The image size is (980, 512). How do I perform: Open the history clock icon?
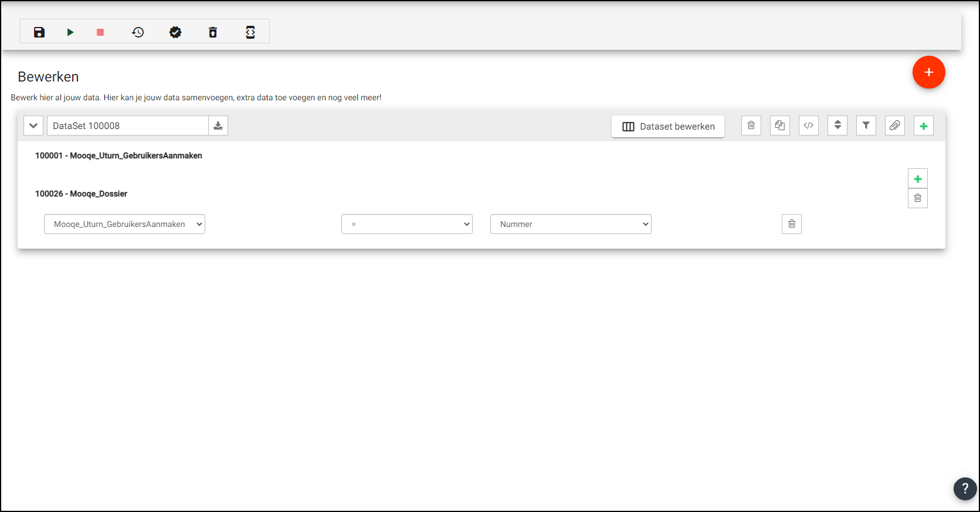[x=138, y=32]
